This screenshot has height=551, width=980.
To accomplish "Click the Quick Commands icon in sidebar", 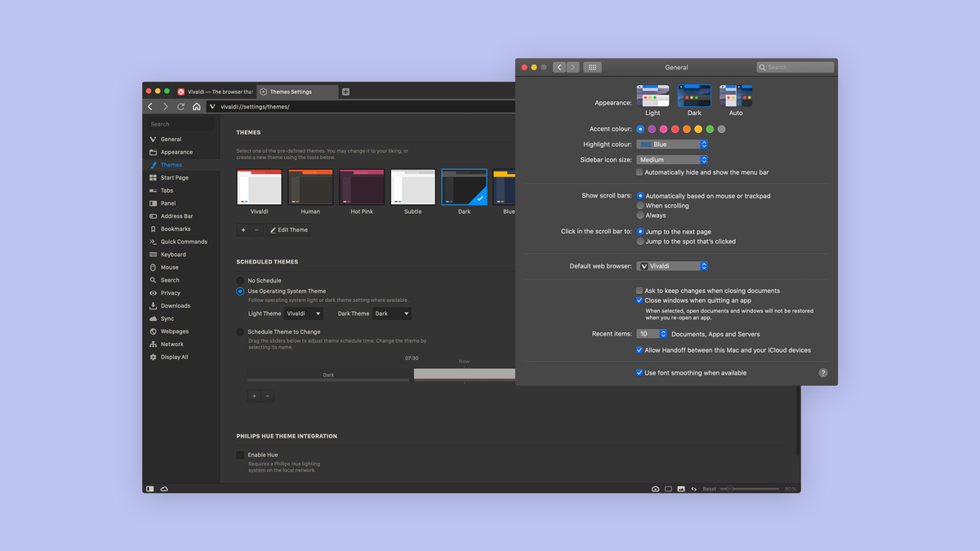I will point(153,242).
